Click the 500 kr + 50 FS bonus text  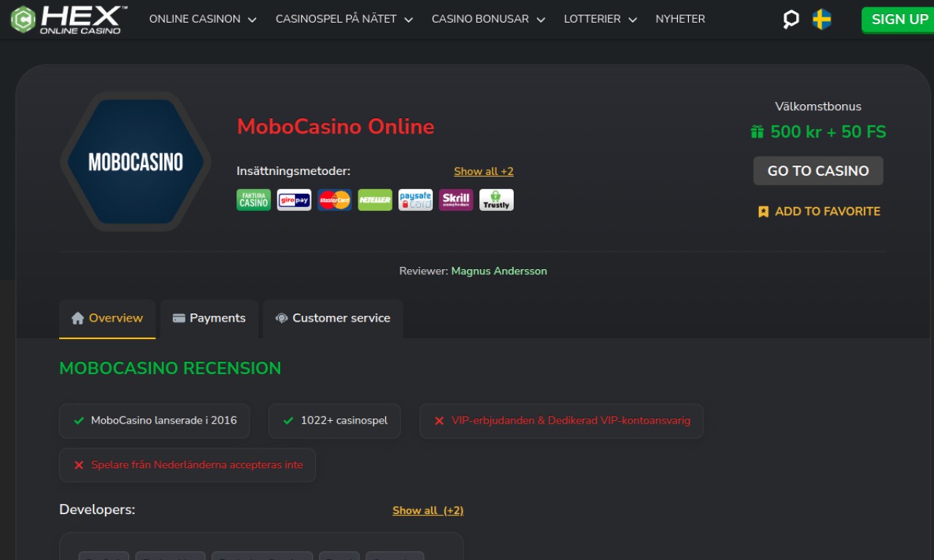828,132
